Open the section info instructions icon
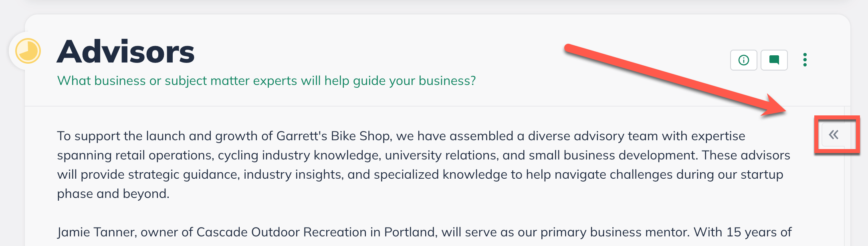 pyautogui.click(x=743, y=60)
